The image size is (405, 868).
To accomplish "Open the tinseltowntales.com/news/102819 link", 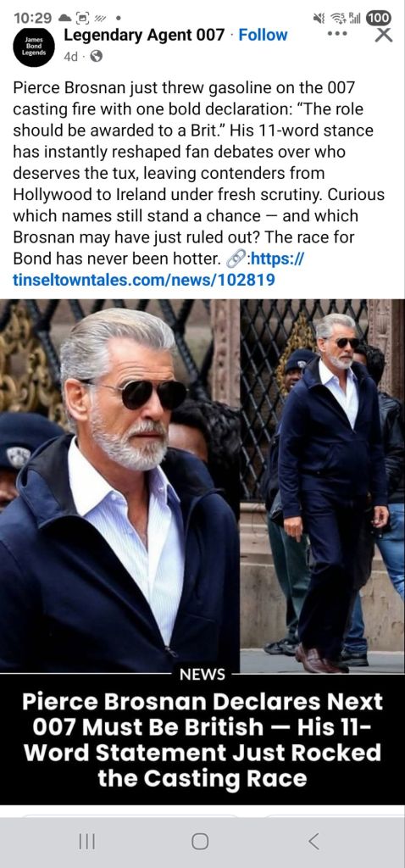I will 158,269.
